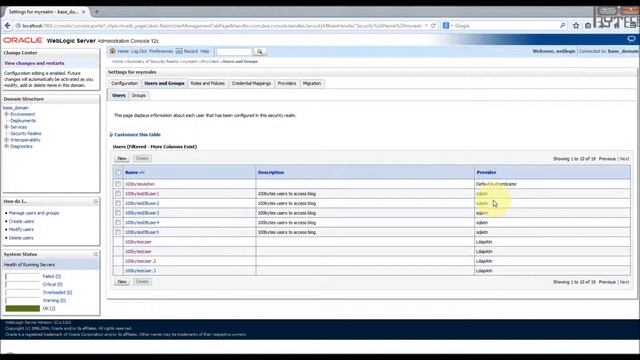Open user 100bytesUser.2
This screenshot has height=360, width=640.
(x=140, y=261)
